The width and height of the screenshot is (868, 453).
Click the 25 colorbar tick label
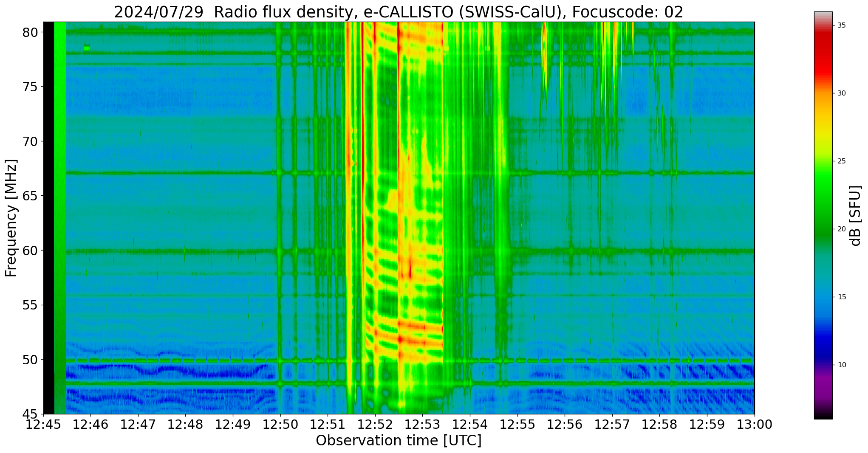click(841, 161)
